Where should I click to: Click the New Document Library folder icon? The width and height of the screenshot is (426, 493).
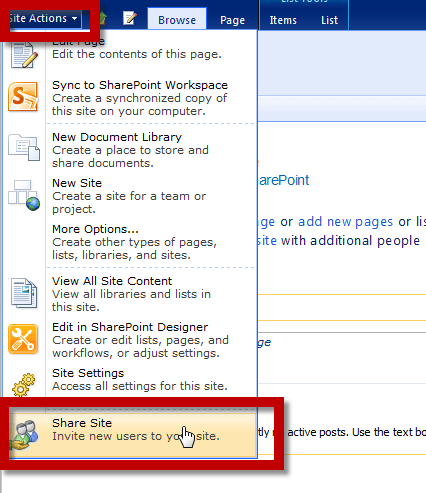[x=24, y=147]
